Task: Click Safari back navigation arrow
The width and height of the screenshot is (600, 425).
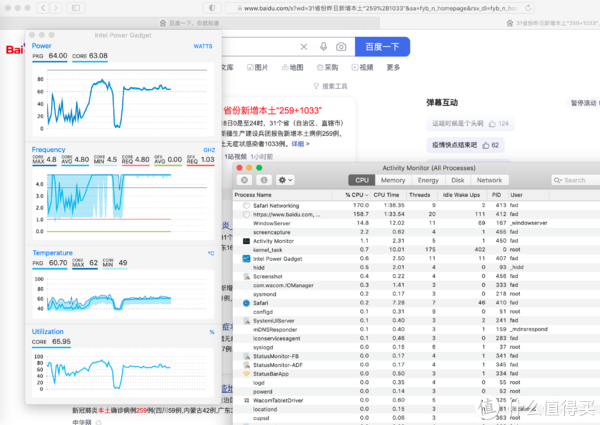Action: pyautogui.click(x=43, y=8)
